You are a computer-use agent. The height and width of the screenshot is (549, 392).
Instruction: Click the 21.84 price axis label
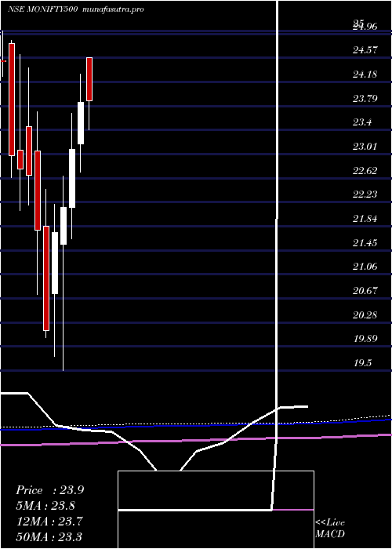pos(365,219)
